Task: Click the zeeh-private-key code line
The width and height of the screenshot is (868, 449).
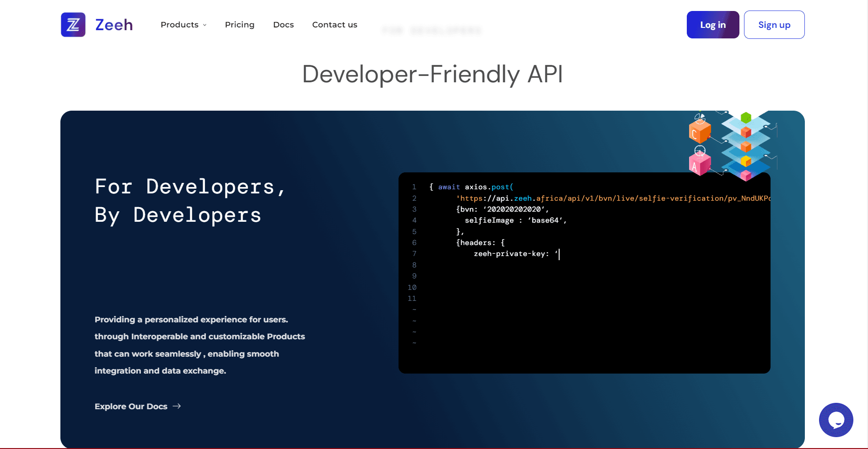Action: click(x=516, y=254)
